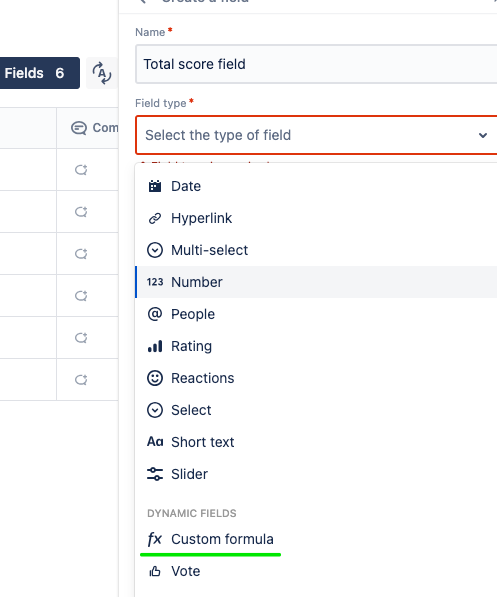Select the Date field type
Image resolution: width=497 pixels, height=597 pixels.
click(316, 186)
